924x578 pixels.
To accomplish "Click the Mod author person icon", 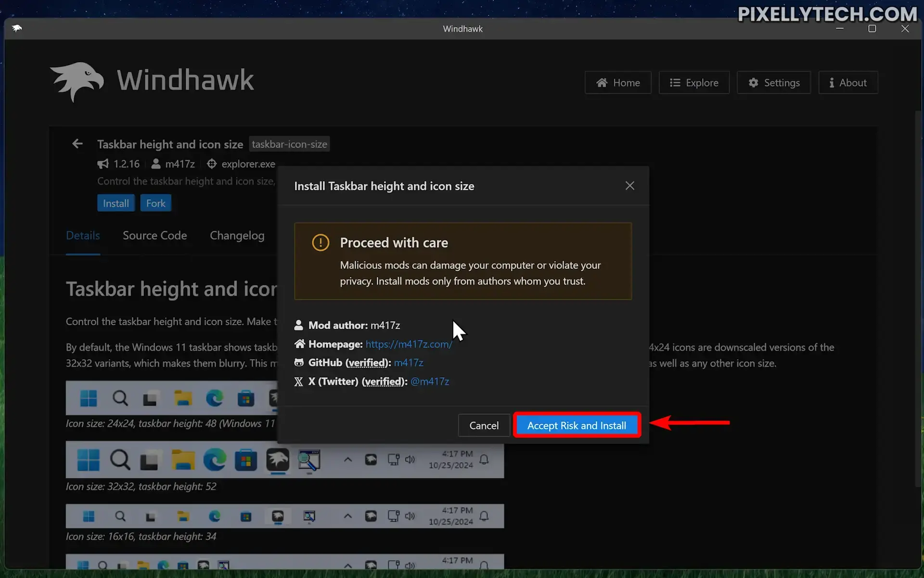I will pos(298,325).
